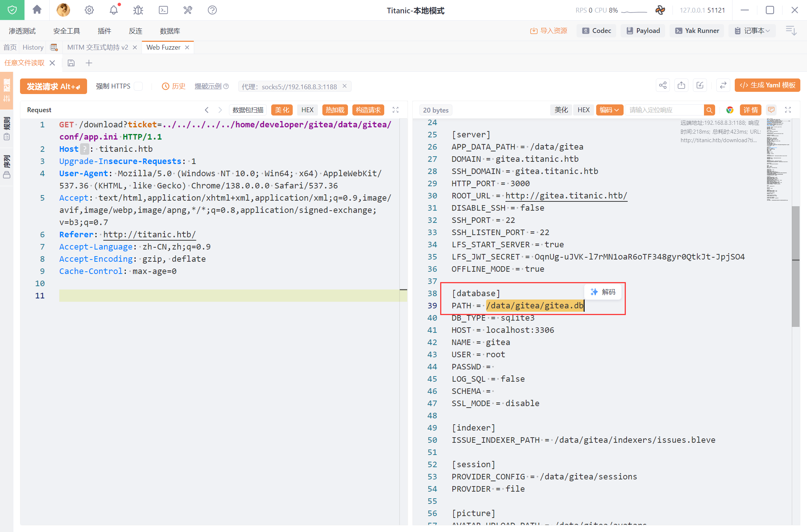The image size is (807, 532).
Task: Toggle the force HTTPS checkbox
Action: tap(139, 86)
